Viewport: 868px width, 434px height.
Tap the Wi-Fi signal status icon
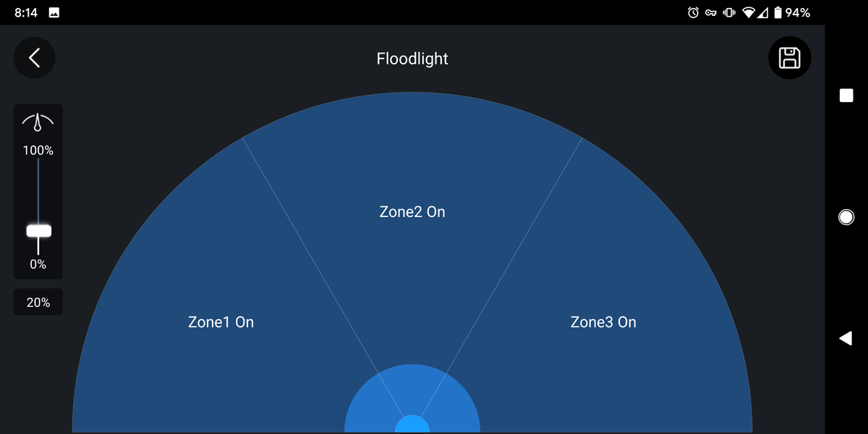click(747, 13)
